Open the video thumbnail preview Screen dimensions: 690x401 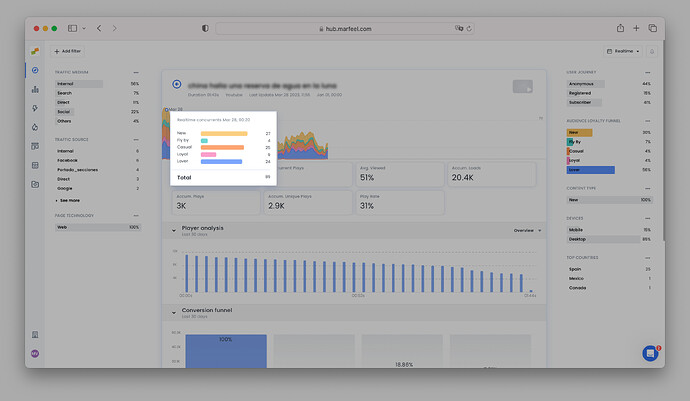522,87
